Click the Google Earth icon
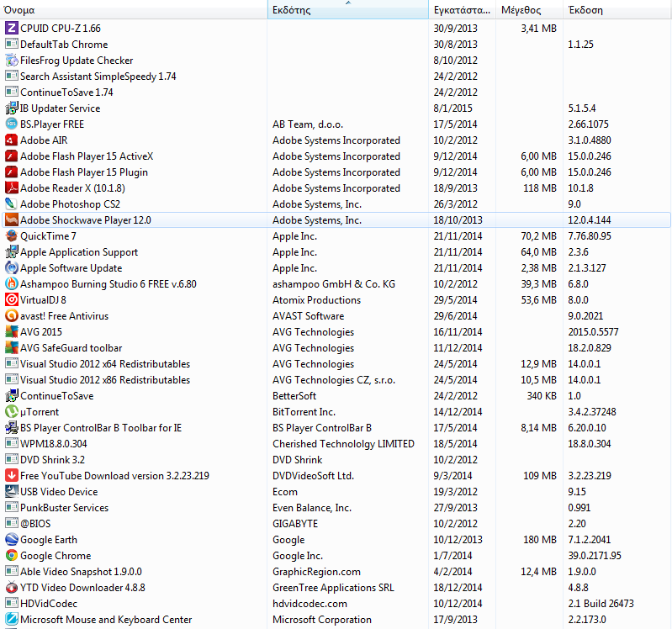The image size is (672, 629). pyautogui.click(x=12, y=540)
